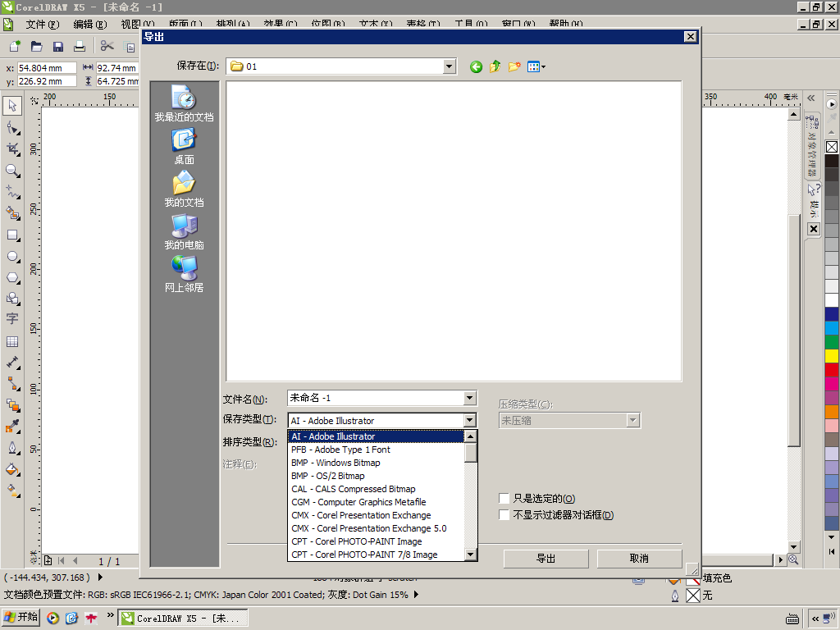This screenshot has height=630, width=840.
Task: Select the Table tool
Action: [x=12, y=342]
